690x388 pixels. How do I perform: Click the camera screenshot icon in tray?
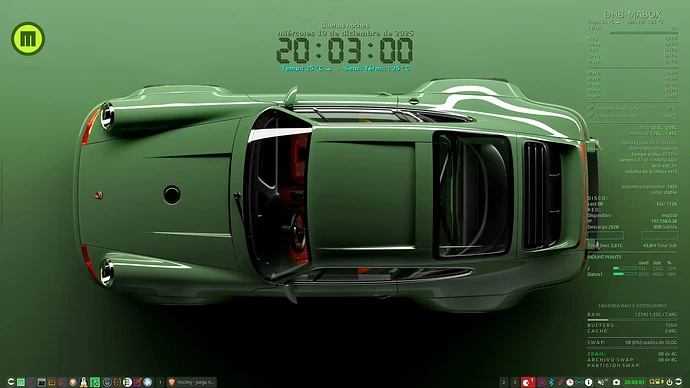[616, 382]
